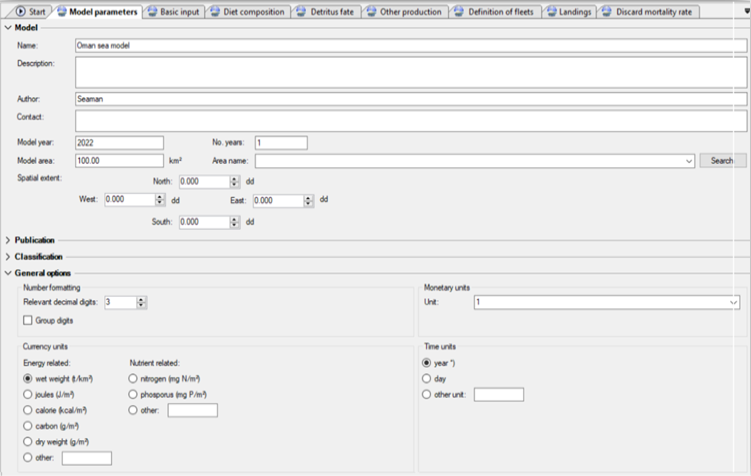Viewport: 751px width, 476px height.
Task: Click the Landings tab icon
Action: (552, 11)
